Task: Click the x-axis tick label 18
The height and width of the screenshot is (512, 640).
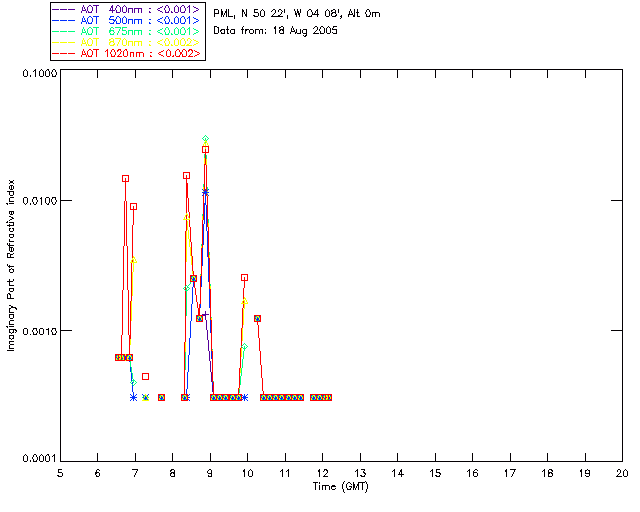Action: point(547,473)
